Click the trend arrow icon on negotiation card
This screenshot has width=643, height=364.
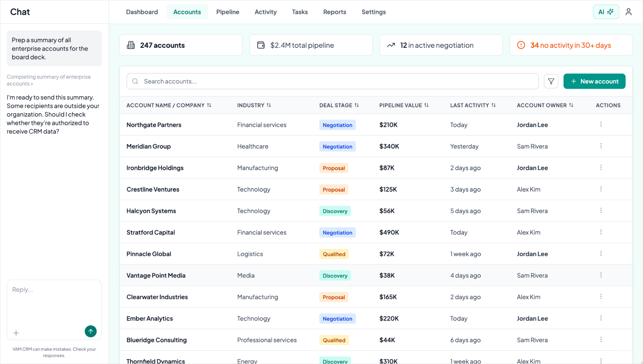pyautogui.click(x=392, y=45)
